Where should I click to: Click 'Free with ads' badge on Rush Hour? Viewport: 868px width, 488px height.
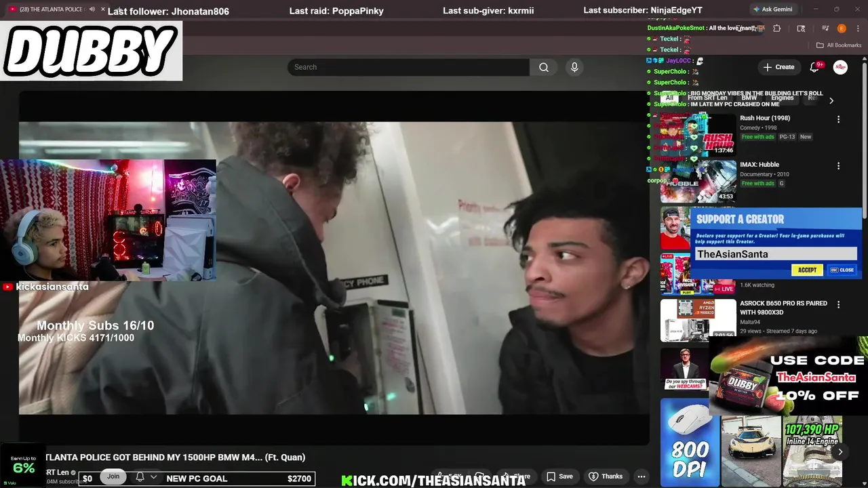tap(757, 137)
